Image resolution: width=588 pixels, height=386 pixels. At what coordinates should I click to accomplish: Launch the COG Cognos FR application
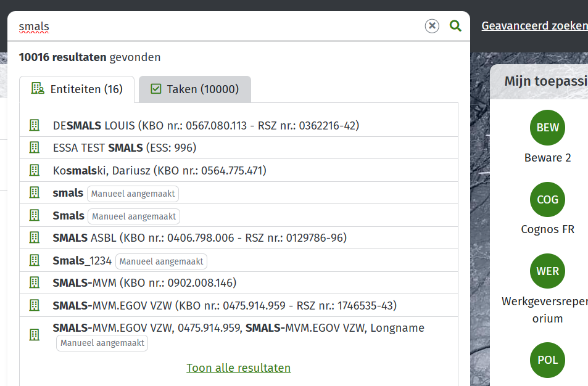pos(547,199)
